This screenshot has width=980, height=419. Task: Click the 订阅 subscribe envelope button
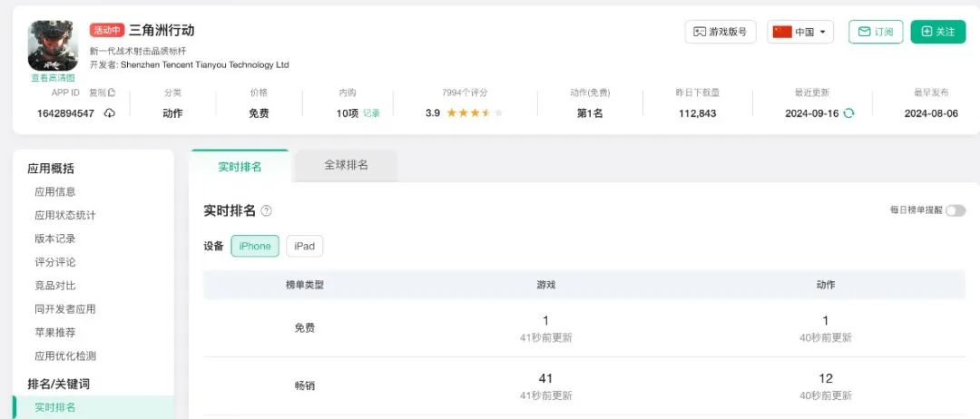click(x=876, y=32)
